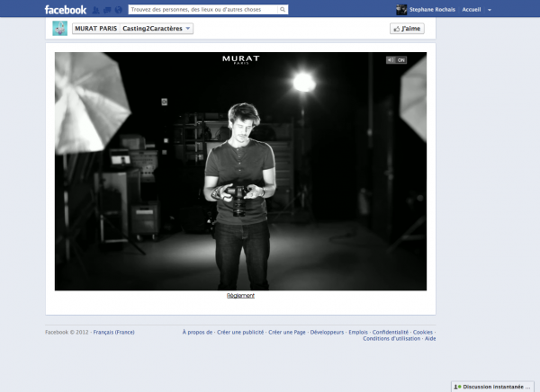Open the notifications globe icon

[118, 10]
